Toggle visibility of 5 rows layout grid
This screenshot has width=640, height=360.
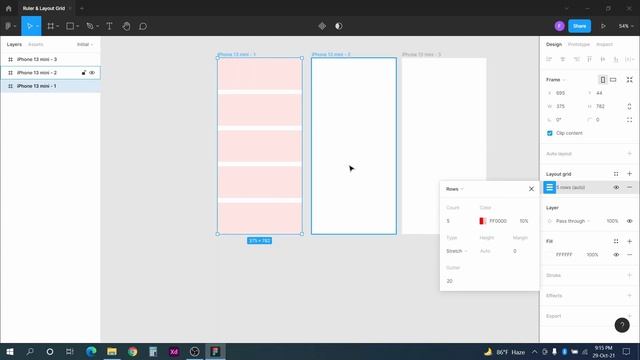click(x=616, y=187)
